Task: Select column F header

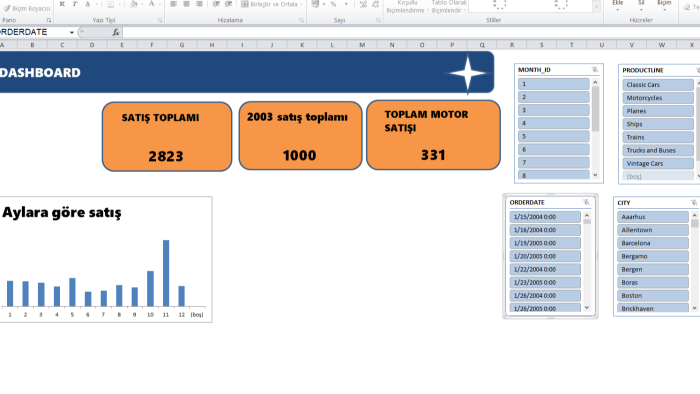Action: pyautogui.click(x=152, y=45)
